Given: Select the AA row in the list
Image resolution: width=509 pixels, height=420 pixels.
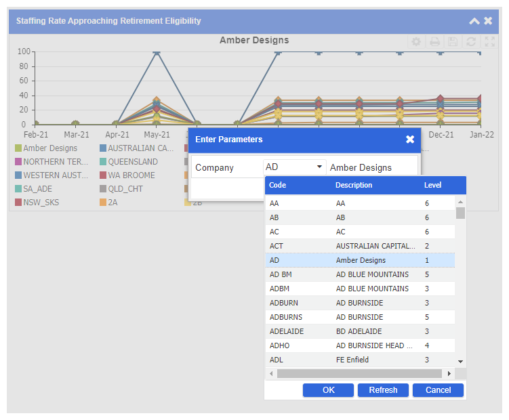Looking at the screenshot, I should pyautogui.click(x=360, y=203).
